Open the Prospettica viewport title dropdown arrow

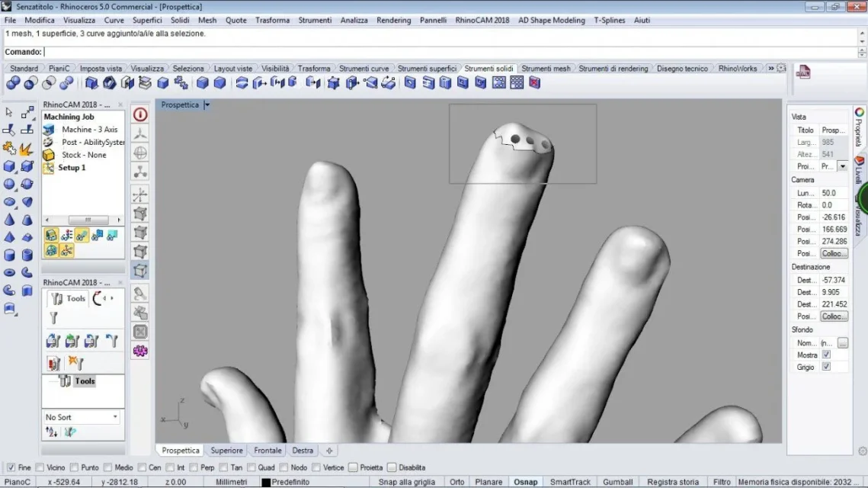[207, 105]
